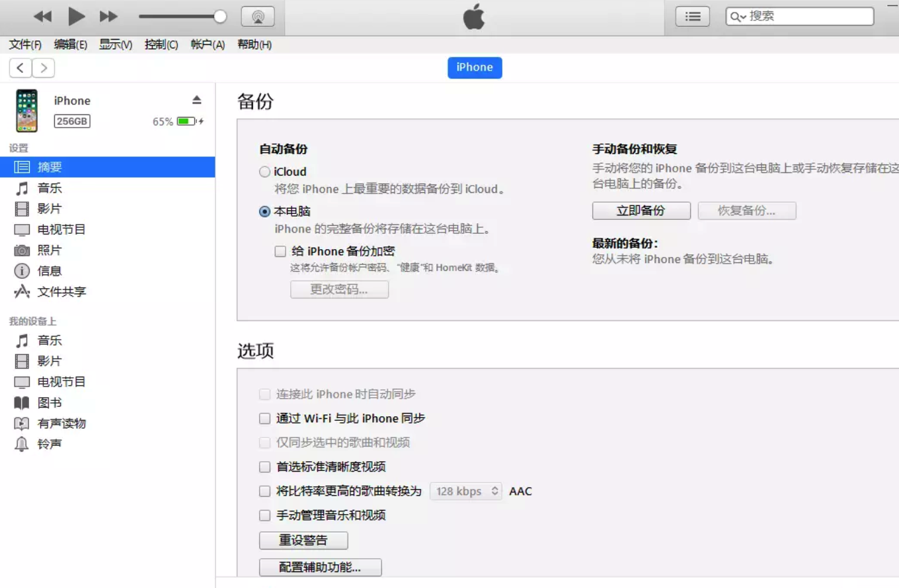This screenshot has height=588, width=899.
Task: Enable 将比特率更高的歌曲转换为 checkbox
Action: (x=265, y=491)
